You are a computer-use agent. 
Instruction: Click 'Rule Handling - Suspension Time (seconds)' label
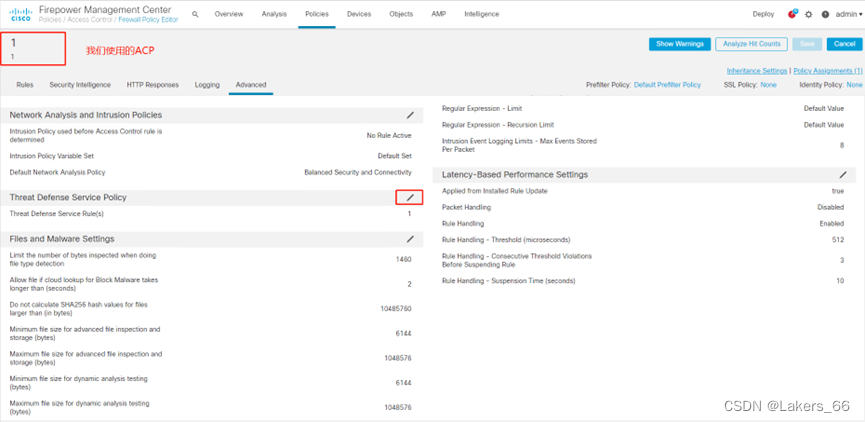tap(509, 281)
